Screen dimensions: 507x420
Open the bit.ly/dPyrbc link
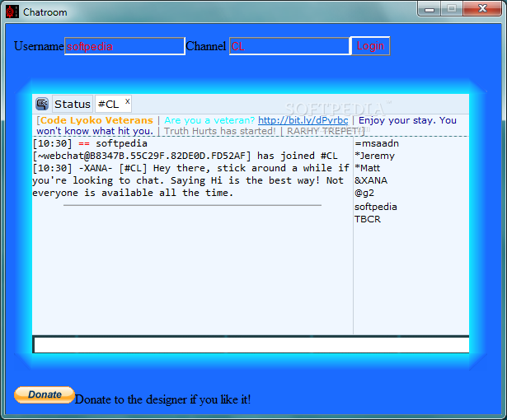pyautogui.click(x=303, y=120)
